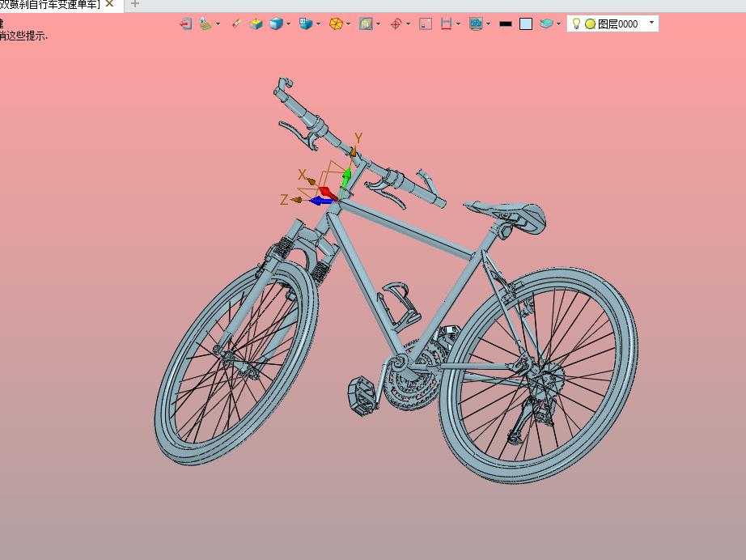Viewport: 746px width, 560px height.
Task: Click the pink square panel icon
Action: (426, 23)
